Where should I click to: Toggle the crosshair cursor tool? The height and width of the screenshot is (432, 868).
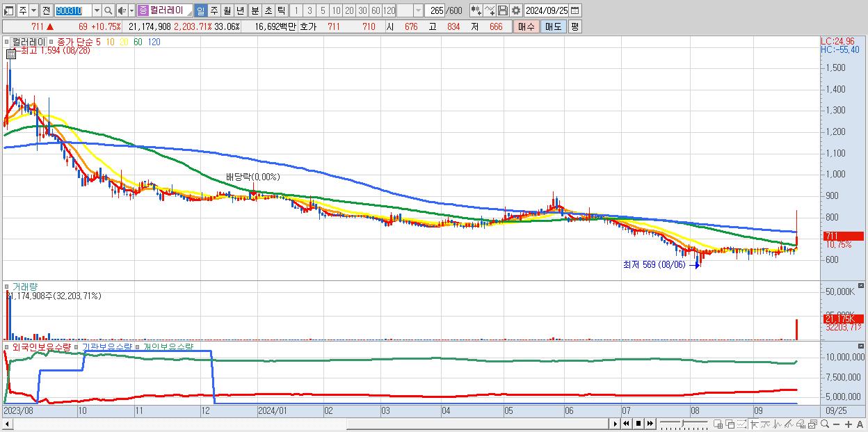[754, 424]
